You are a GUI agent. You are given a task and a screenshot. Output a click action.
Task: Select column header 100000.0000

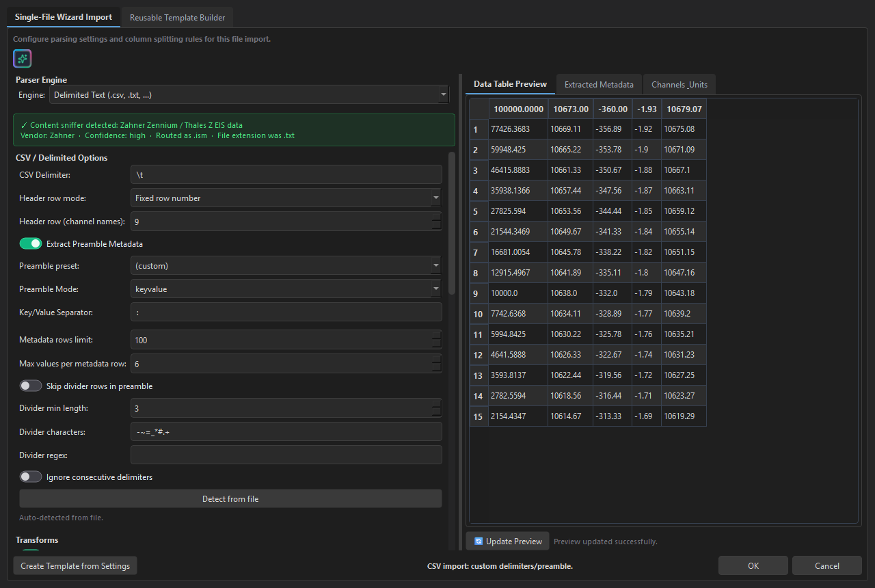(x=518, y=109)
